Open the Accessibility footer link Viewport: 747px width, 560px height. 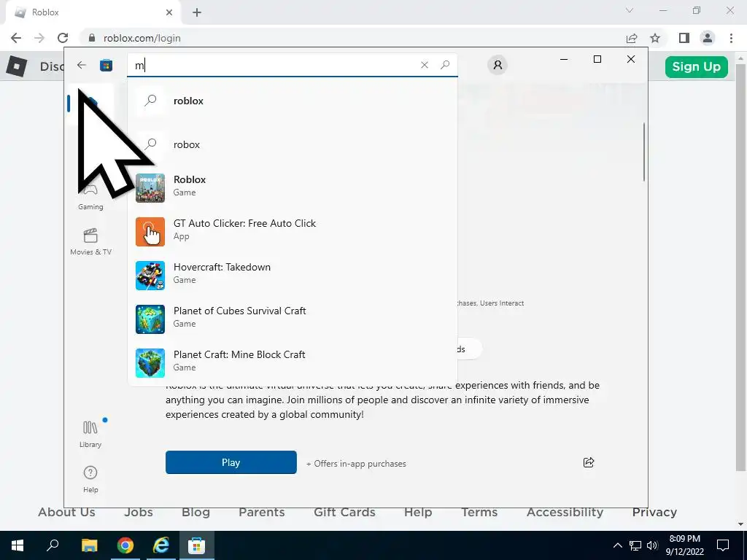point(565,512)
